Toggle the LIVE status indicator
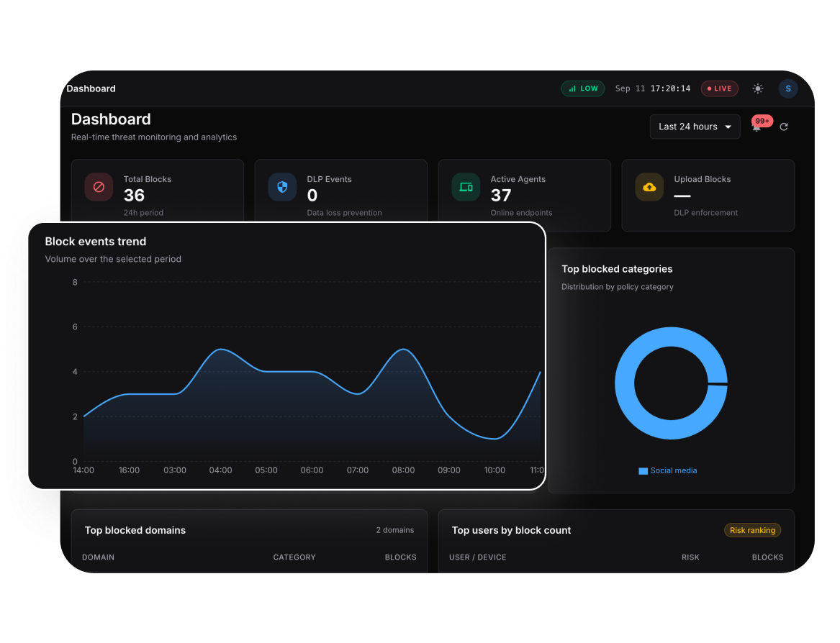Image resolution: width=840 pixels, height=643 pixels. coord(720,89)
